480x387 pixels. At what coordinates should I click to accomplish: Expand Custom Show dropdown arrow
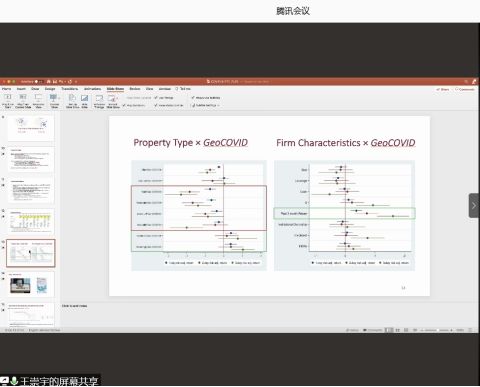[x=59, y=98]
